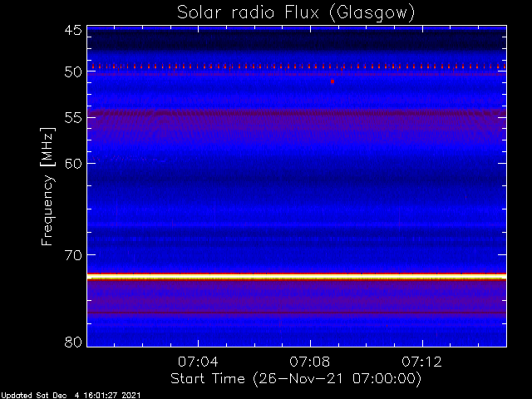Screen dimensions: 532x399
Task: Click the 45 frequency tick label
Action: pyautogui.click(x=73, y=30)
